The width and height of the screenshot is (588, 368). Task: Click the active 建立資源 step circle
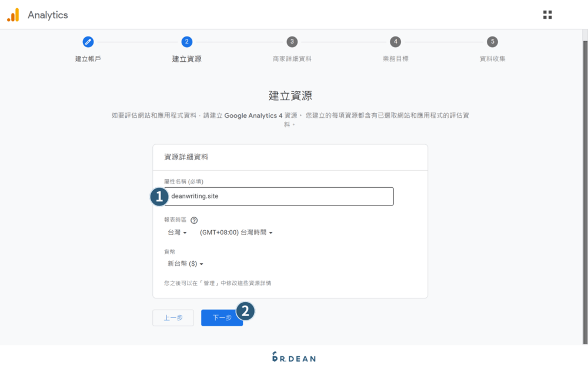point(187,42)
